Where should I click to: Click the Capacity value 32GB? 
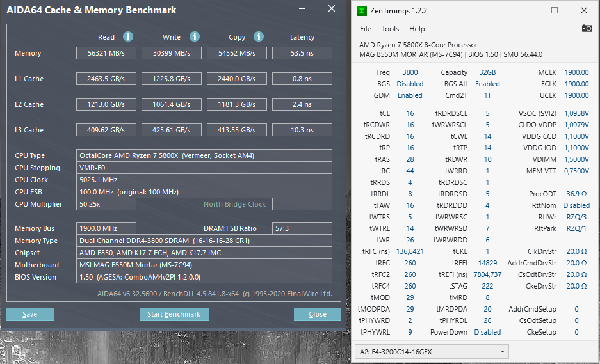point(487,72)
